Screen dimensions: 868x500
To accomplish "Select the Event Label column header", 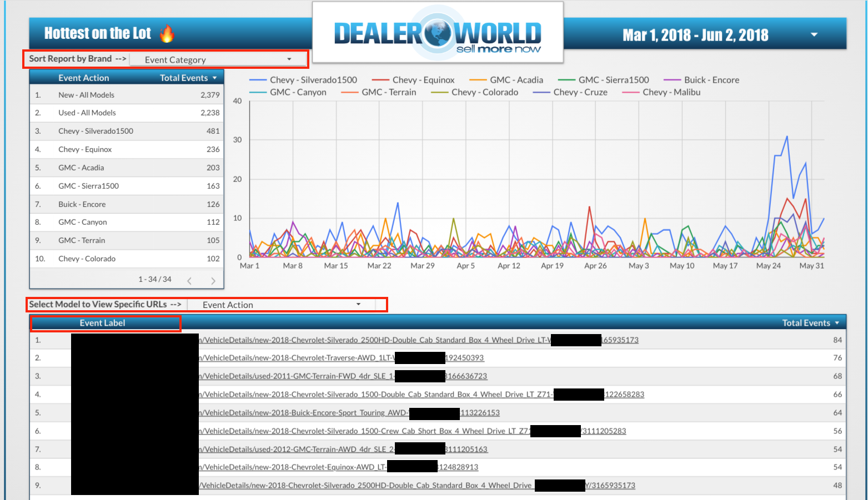I will click(x=102, y=322).
